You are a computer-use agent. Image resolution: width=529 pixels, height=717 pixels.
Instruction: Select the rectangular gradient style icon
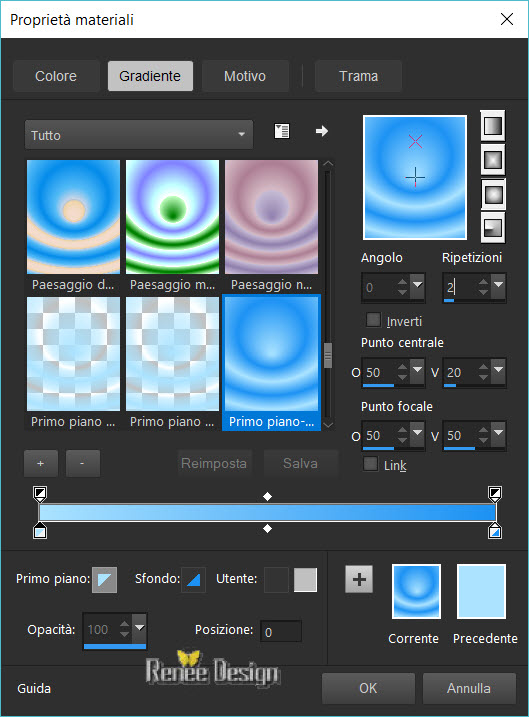(x=492, y=160)
